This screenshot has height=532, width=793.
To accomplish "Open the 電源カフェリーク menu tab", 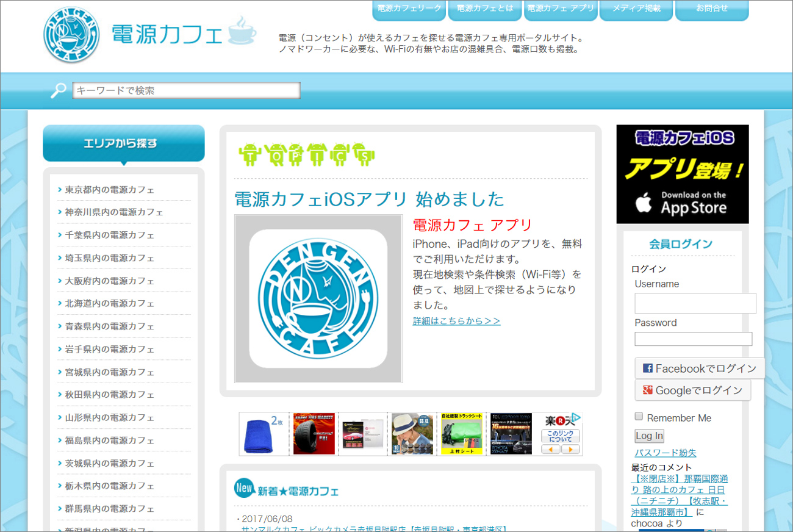I will click(x=409, y=9).
